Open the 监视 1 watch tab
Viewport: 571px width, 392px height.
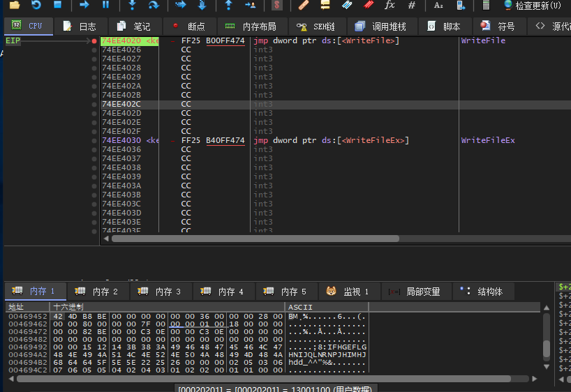[349, 292]
